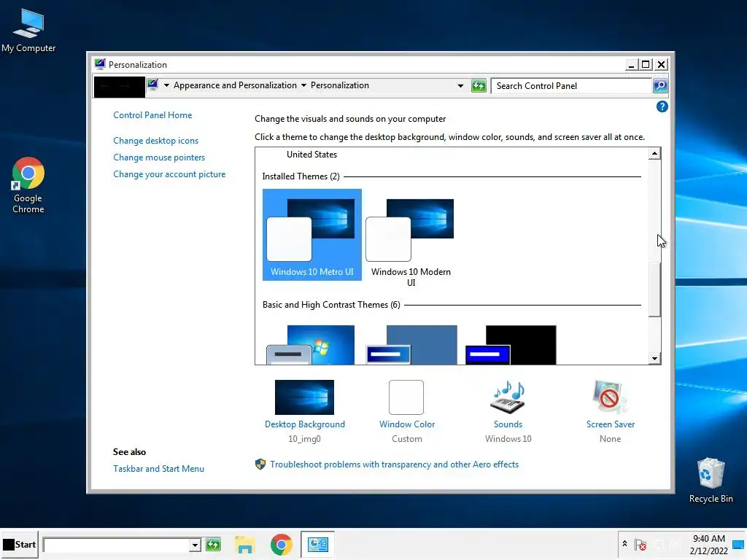
Task: Click the Window Color text link
Action: click(407, 424)
